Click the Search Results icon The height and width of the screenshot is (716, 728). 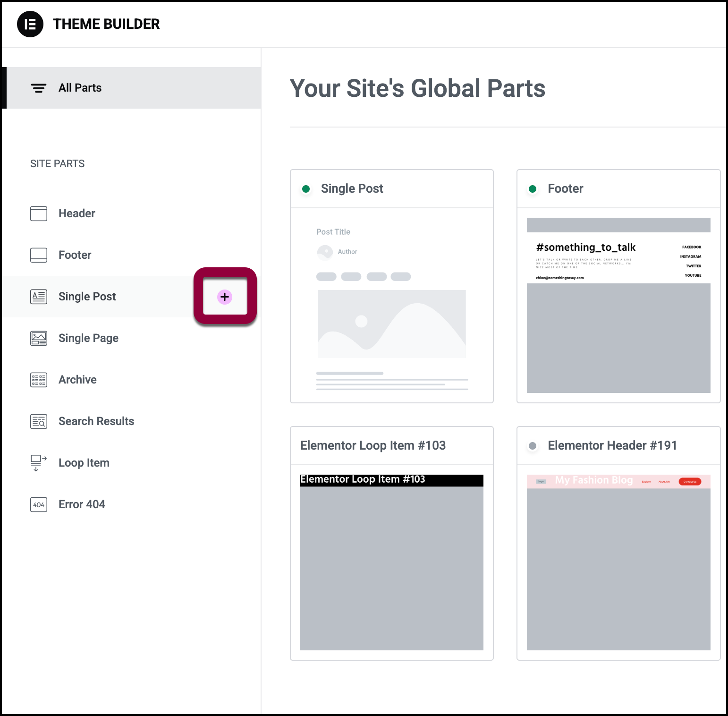click(x=39, y=421)
